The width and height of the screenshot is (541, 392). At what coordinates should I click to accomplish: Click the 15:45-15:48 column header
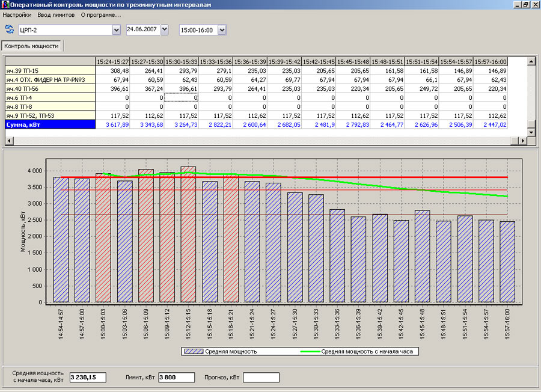(353, 61)
